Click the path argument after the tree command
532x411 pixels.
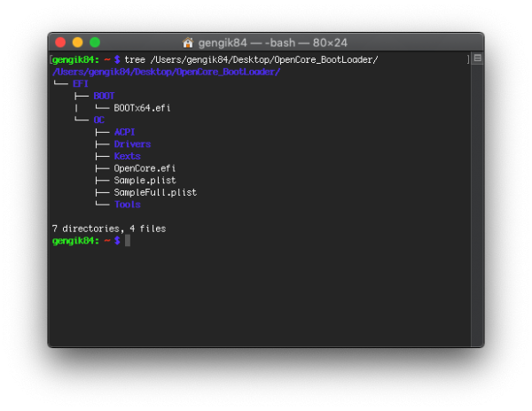pyautogui.click(x=264, y=60)
